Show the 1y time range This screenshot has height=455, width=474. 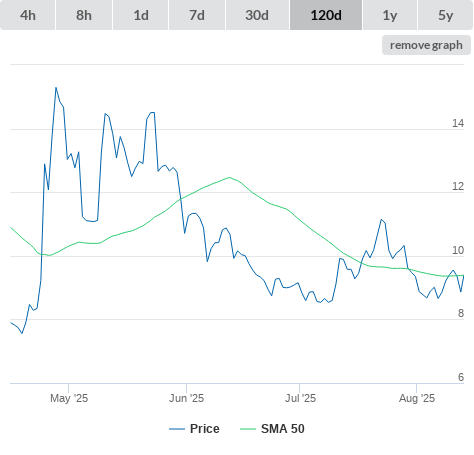pyautogui.click(x=390, y=15)
